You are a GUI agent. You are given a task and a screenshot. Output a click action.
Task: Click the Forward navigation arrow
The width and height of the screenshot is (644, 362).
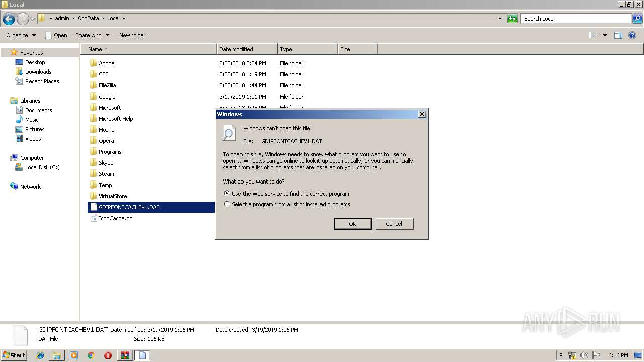coord(23,19)
